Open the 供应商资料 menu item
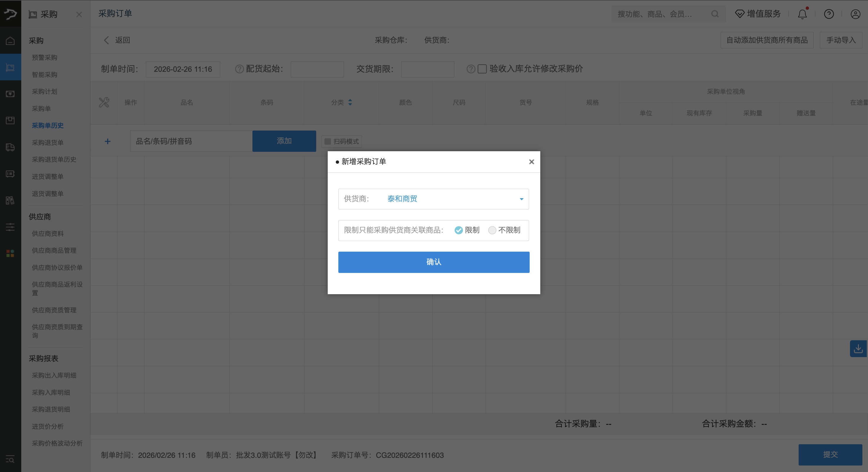 tap(48, 233)
